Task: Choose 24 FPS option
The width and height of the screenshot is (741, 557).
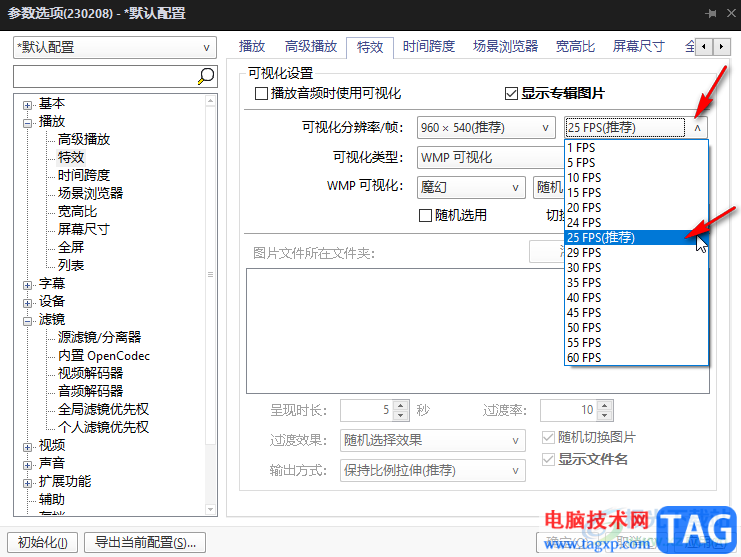Action: coord(636,223)
